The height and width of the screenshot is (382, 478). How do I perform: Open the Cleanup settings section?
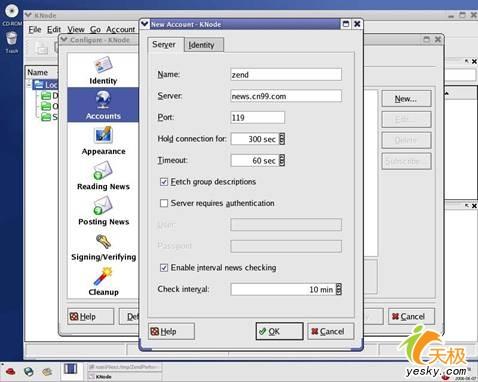[x=103, y=282]
